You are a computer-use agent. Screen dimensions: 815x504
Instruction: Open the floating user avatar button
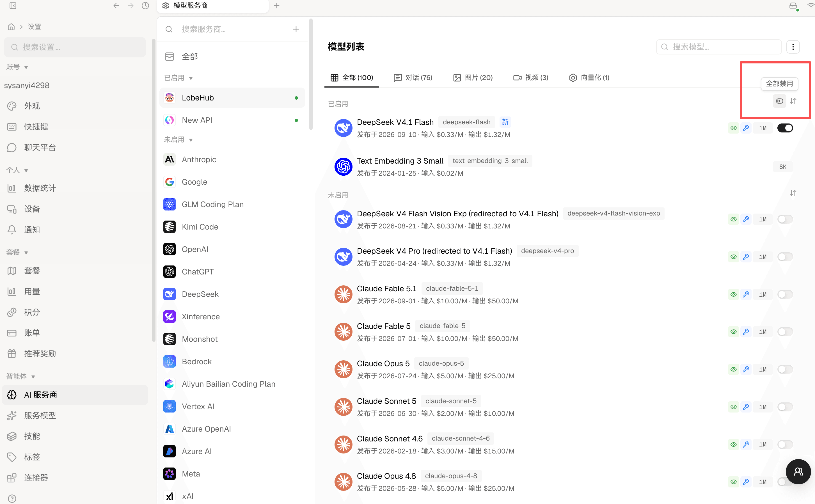click(x=798, y=471)
